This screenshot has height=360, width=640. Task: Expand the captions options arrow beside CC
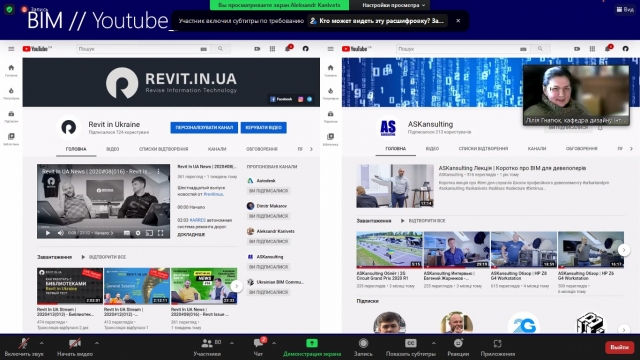433,343
